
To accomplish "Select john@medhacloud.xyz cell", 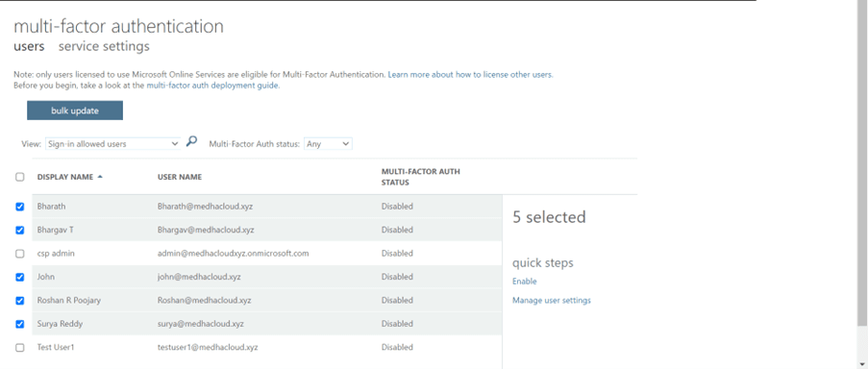I will tap(199, 277).
